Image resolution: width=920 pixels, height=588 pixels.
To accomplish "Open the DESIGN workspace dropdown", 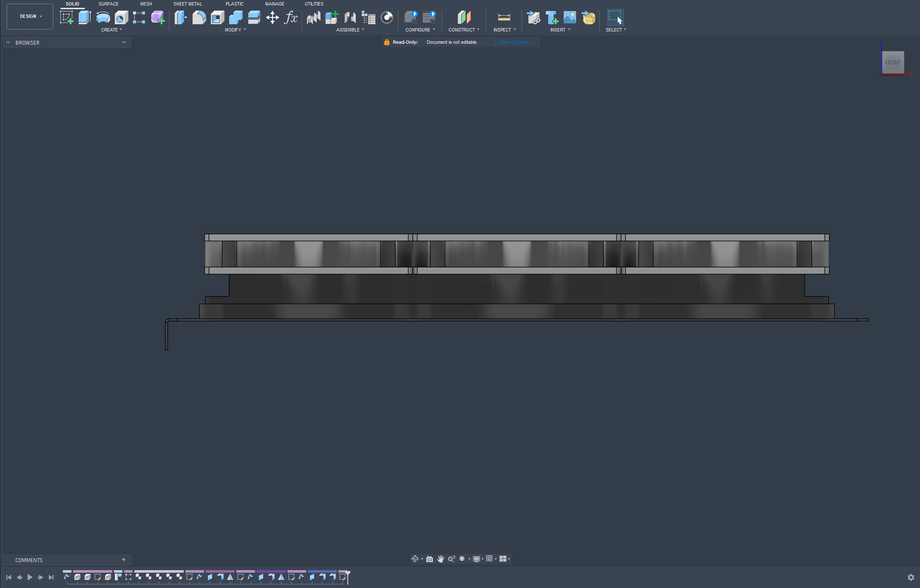I will (30, 17).
